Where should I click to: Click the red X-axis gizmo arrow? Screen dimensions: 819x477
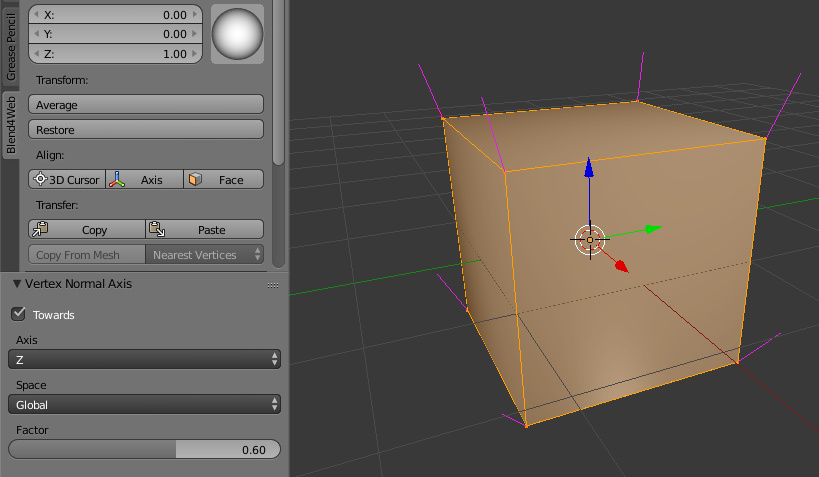click(x=620, y=265)
